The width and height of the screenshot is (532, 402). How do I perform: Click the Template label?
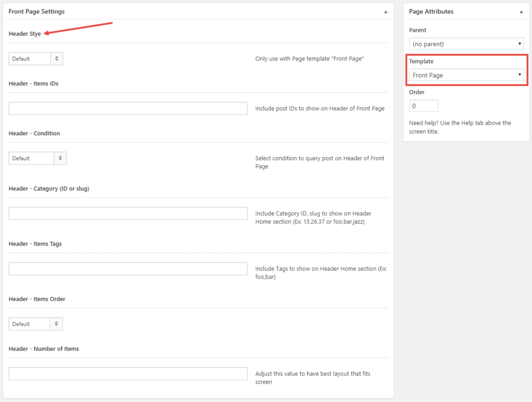[x=421, y=61]
